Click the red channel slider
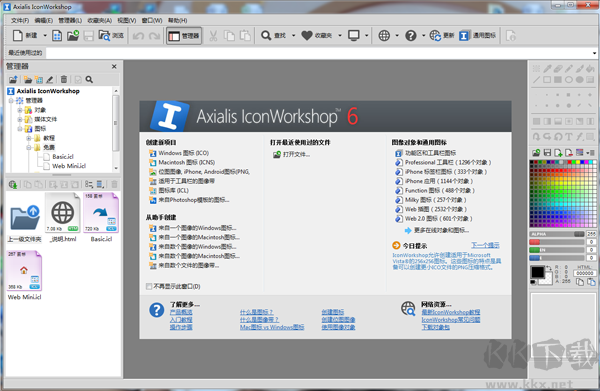600x391 pixels. tap(557, 242)
